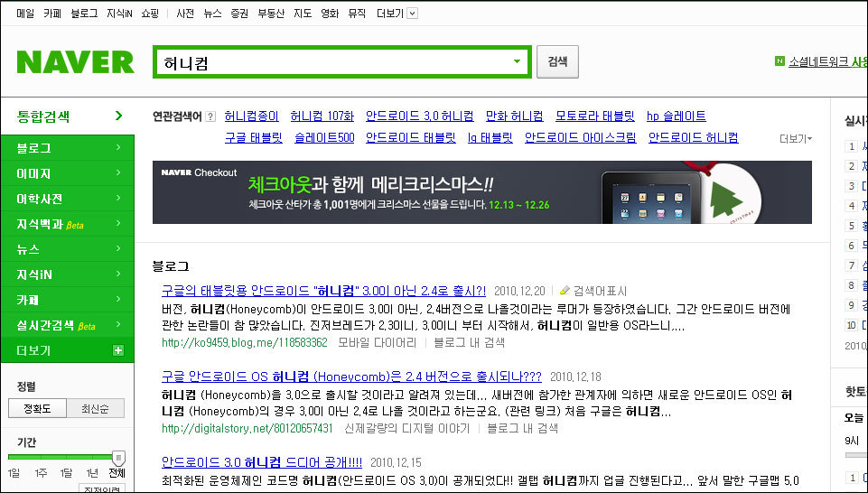Screen dimensions: 868x493
Task: Click the 연관검색어 help question mark icon
Action: click(210, 116)
